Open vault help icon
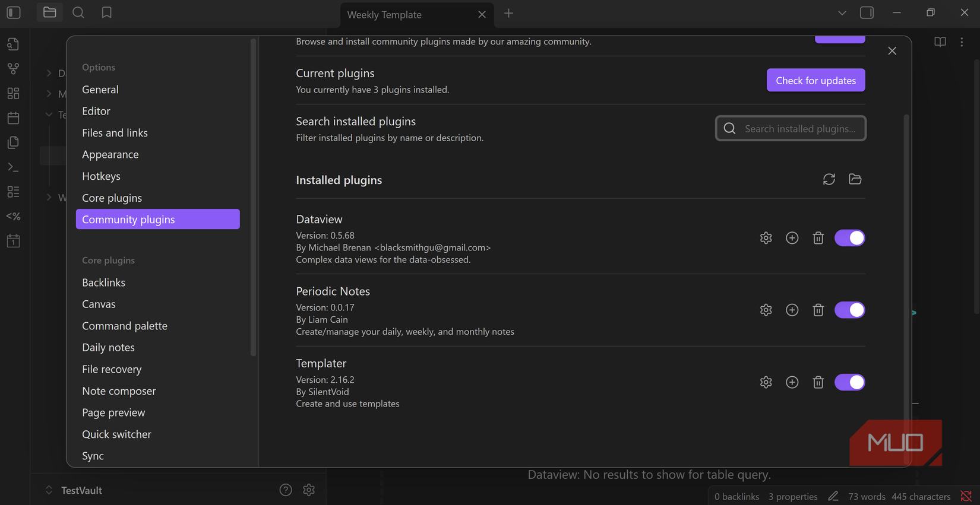Image resolution: width=980 pixels, height=505 pixels. 286,490
